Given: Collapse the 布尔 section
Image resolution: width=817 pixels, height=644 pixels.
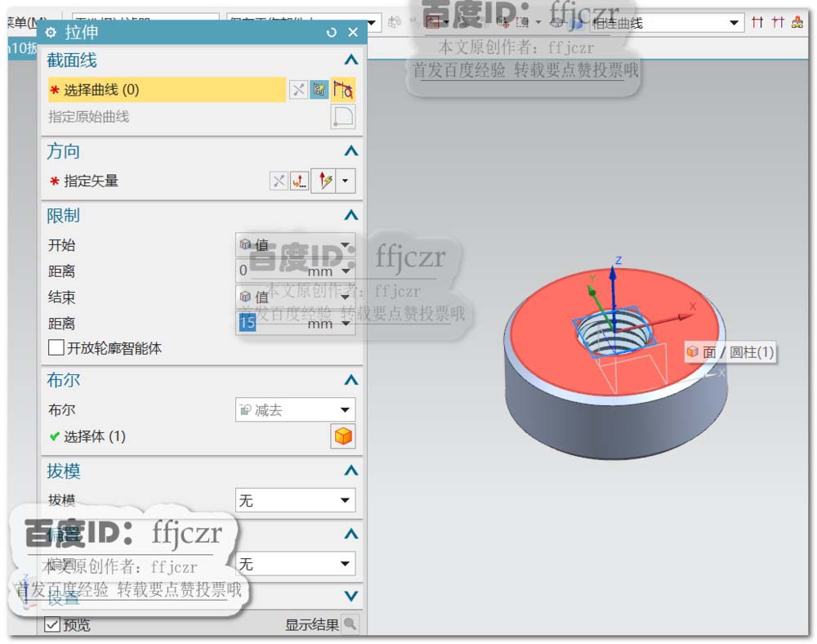Looking at the screenshot, I should [x=351, y=380].
